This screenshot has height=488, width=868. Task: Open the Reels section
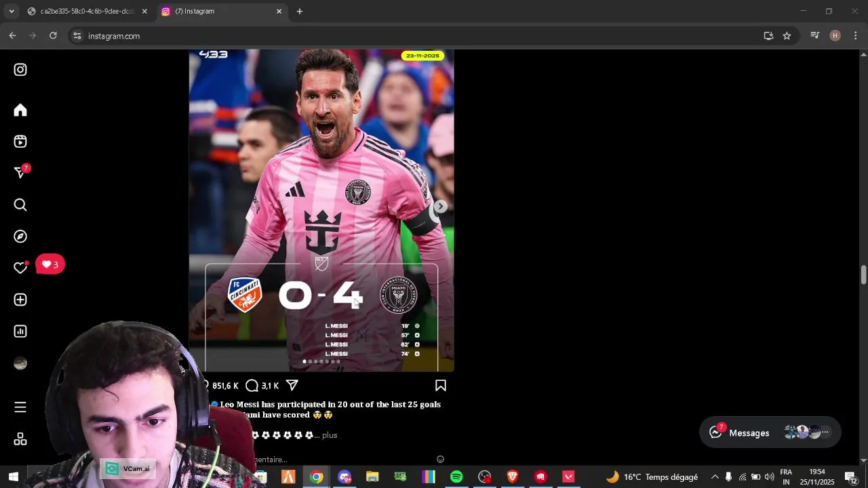point(20,142)
